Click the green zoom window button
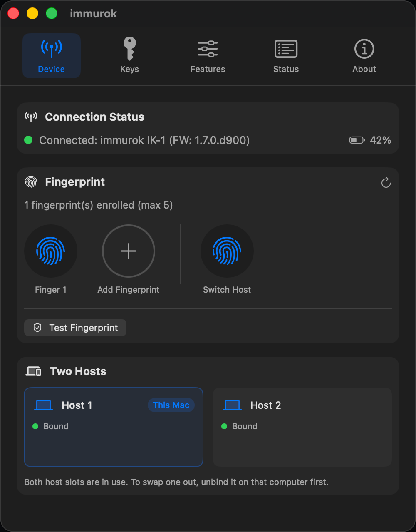The image size is (416, 532). pyautogui.click(x=52, y=13)
